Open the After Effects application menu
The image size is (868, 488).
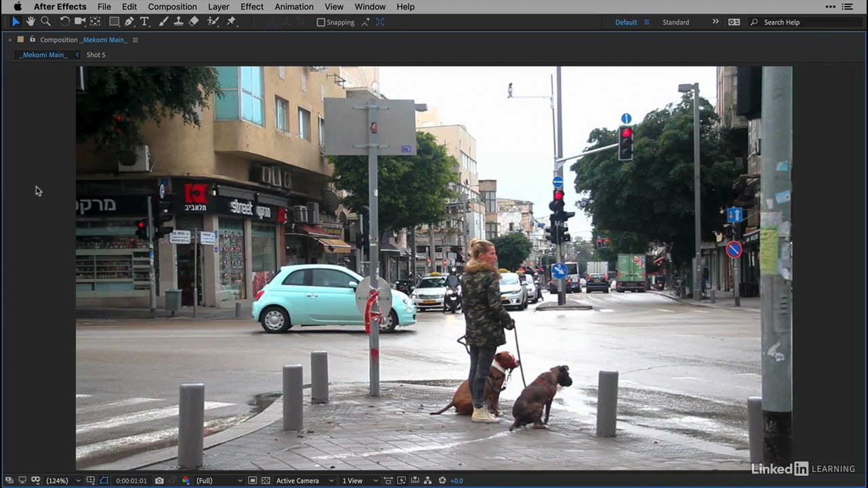click(60, 7)
